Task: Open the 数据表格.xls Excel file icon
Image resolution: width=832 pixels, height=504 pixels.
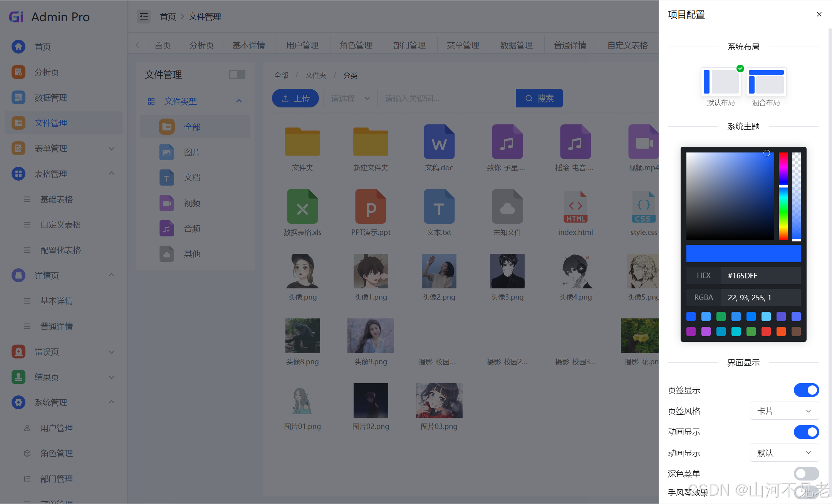Action: coord(302,207)
